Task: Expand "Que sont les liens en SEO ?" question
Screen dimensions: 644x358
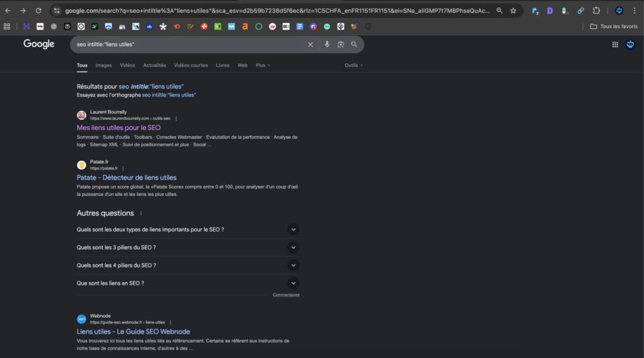Action: pyautogui.click(x=293, y=283)
